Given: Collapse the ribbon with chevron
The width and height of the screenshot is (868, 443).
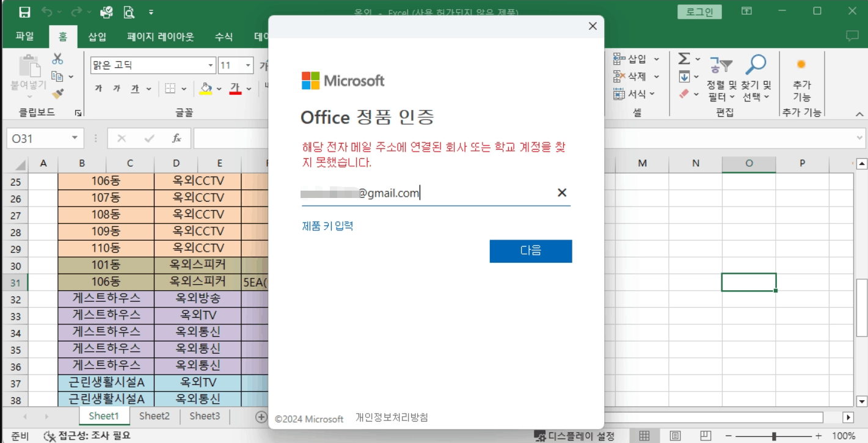Looking at the screenshot, I should coord(859,114).
